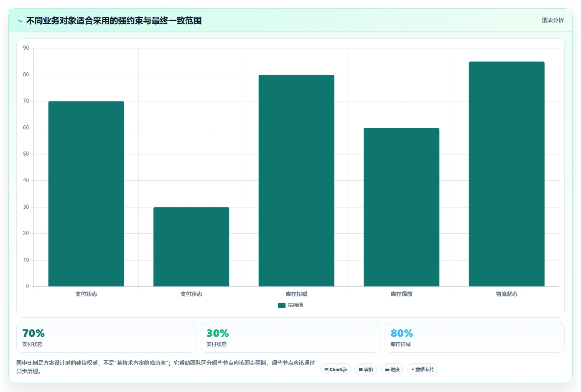Open the 70% 支付状态 stat card
581x392 pixels.
click(106, 337)
